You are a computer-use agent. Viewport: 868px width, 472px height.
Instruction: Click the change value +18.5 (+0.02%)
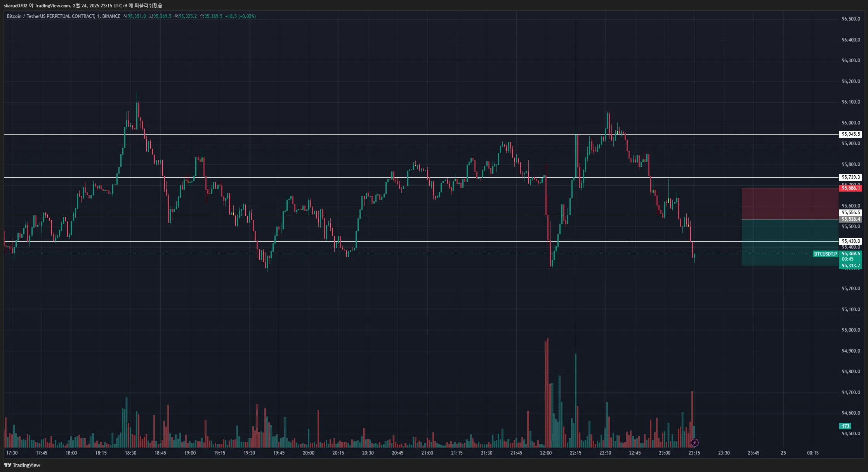coord(240,16)
